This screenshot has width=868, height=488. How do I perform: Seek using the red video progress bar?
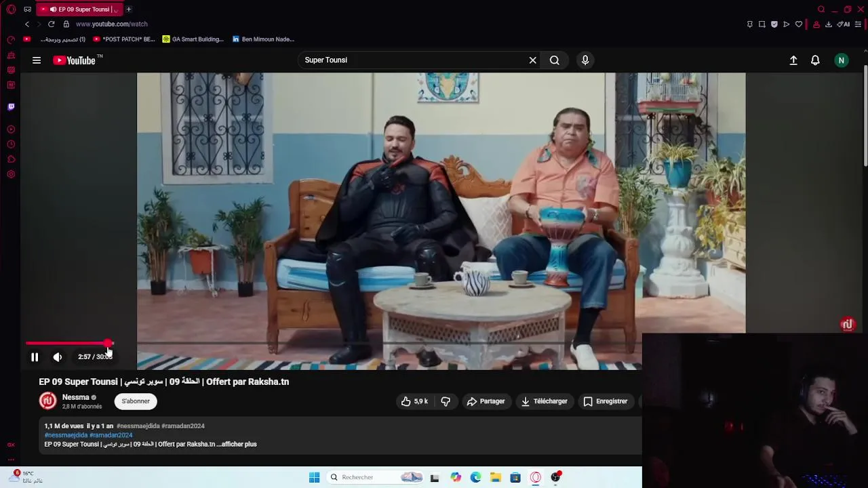tap(68, 344)
